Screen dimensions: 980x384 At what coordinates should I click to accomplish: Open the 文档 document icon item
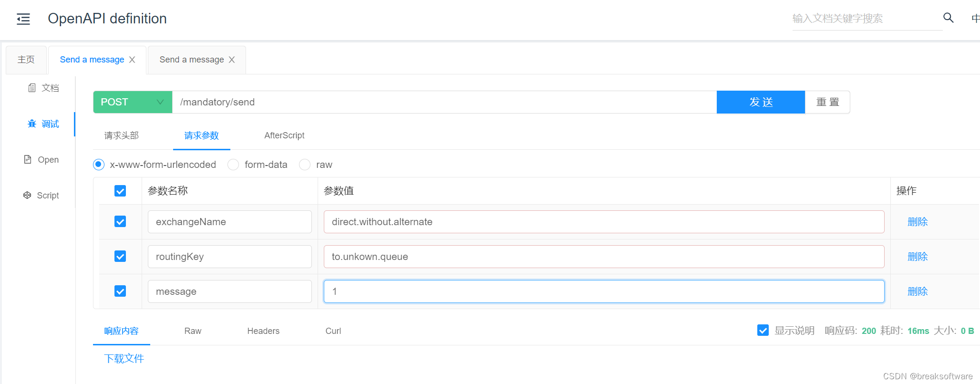pos(31,88)
